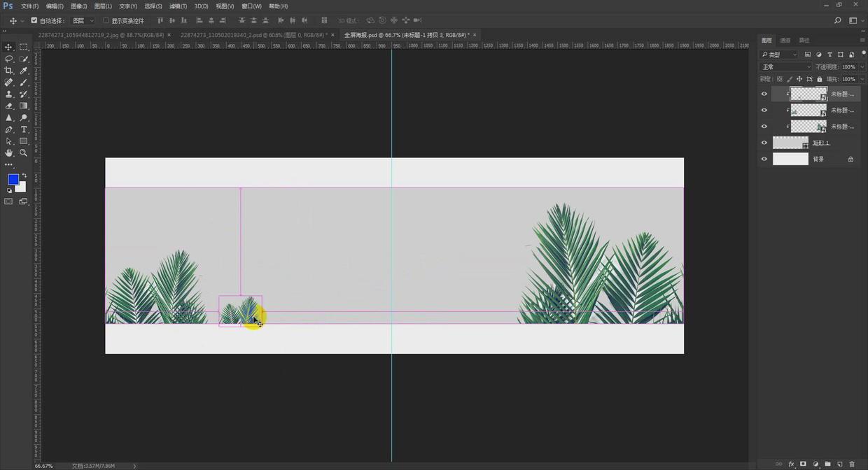Select the Lasso tool
The image size is (868, 470).
coord(8,59)
